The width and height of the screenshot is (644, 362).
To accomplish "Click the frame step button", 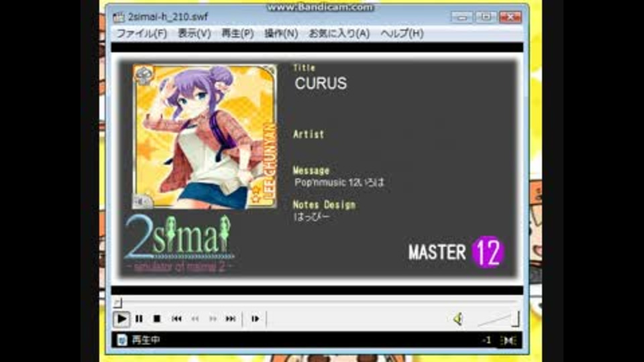I will click(x=255, y=319).
